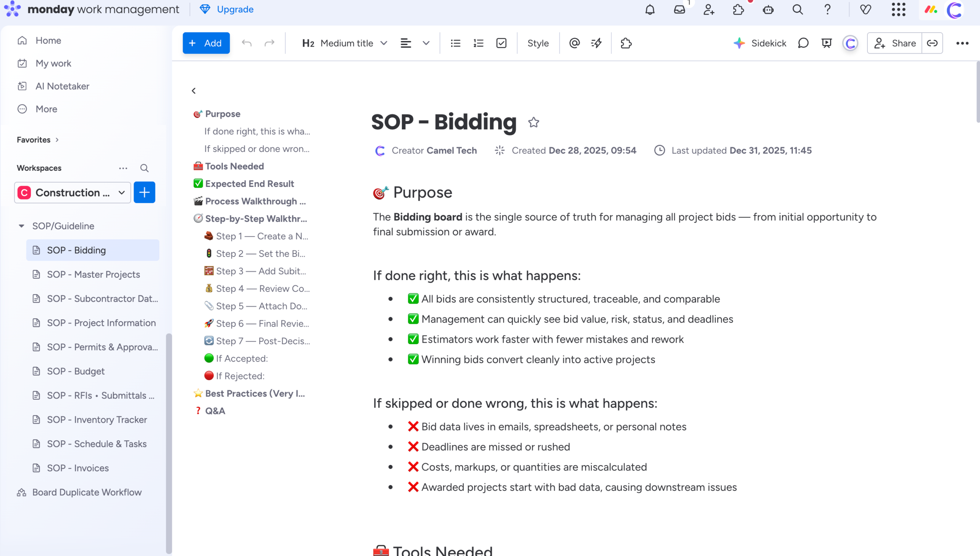Star SOP - Bidding as favorite
This screenshot has height=556, width=980.
pos(533,123)
